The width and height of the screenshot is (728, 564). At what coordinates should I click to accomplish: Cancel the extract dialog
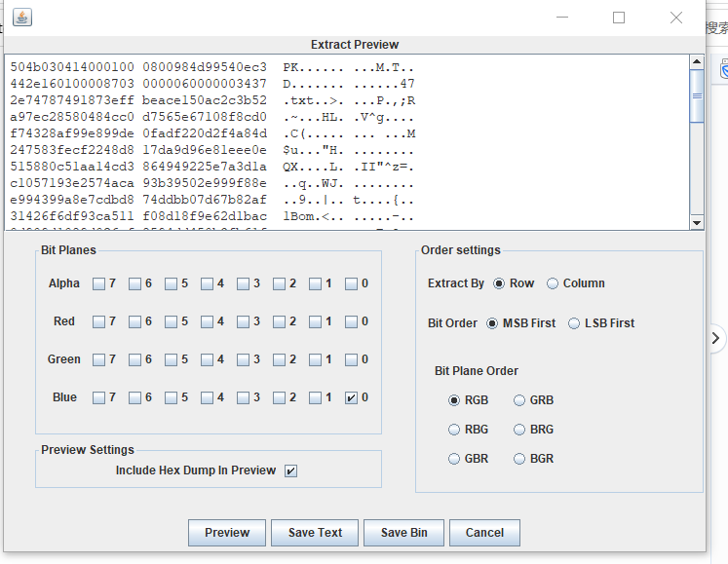(x=484, y=533)
